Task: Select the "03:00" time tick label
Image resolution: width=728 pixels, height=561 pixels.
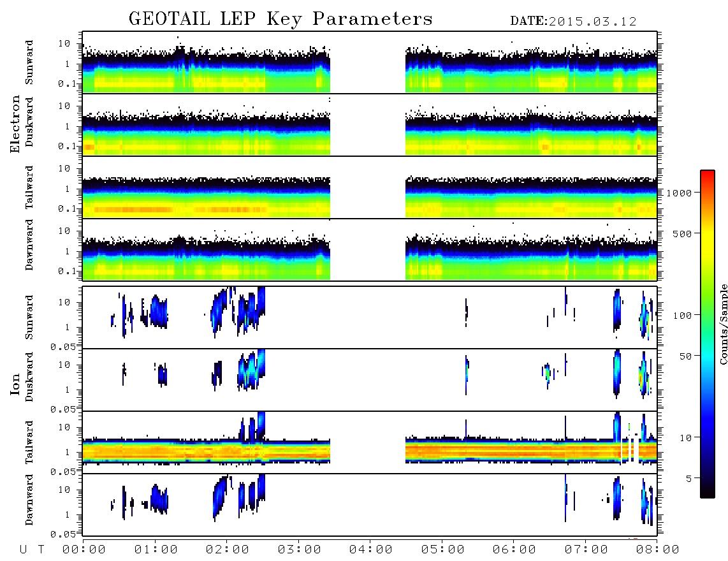Action: 300,550
